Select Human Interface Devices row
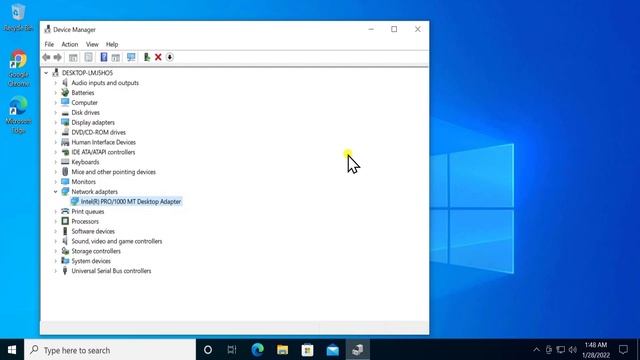 103,142
